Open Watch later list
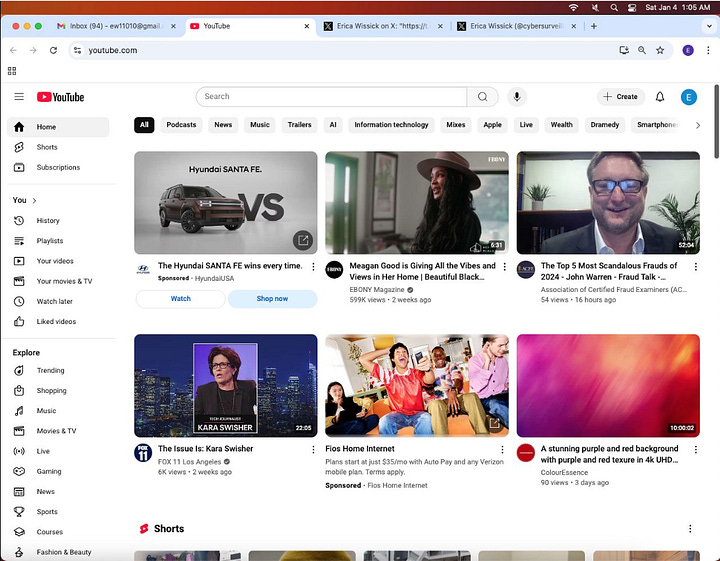 click(58, 301)
